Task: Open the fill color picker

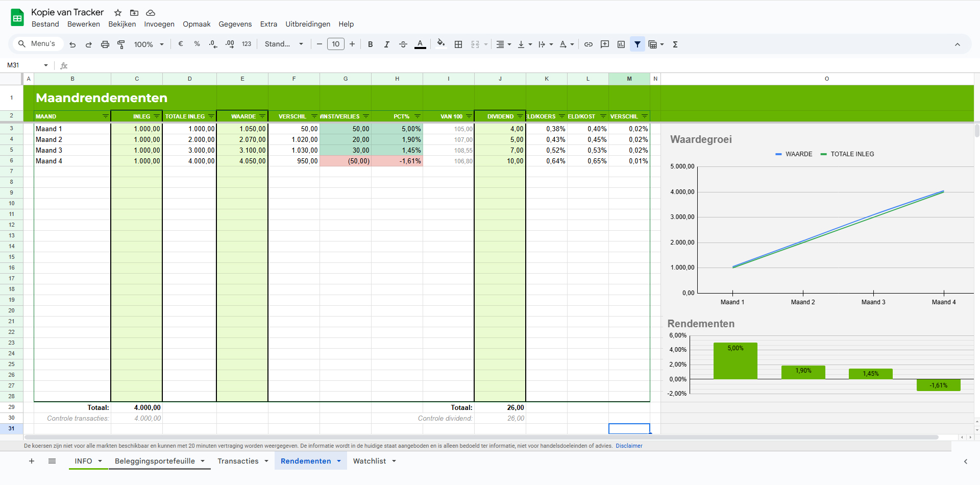Action: [x=441, y=44]
